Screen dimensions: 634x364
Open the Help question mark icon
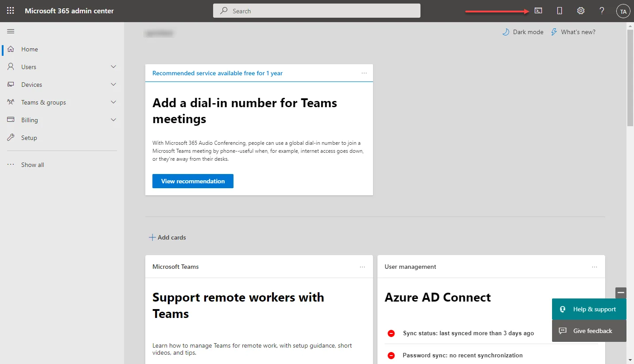602,11
